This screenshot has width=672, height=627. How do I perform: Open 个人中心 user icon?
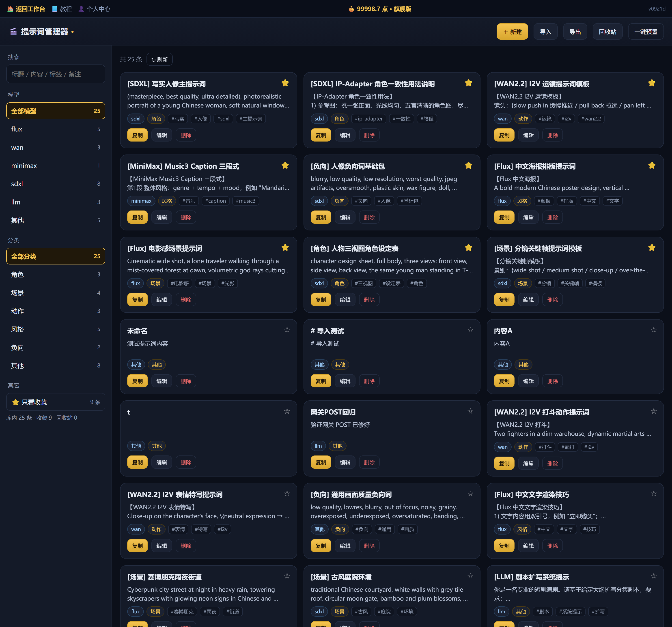[x=81, y=9]
